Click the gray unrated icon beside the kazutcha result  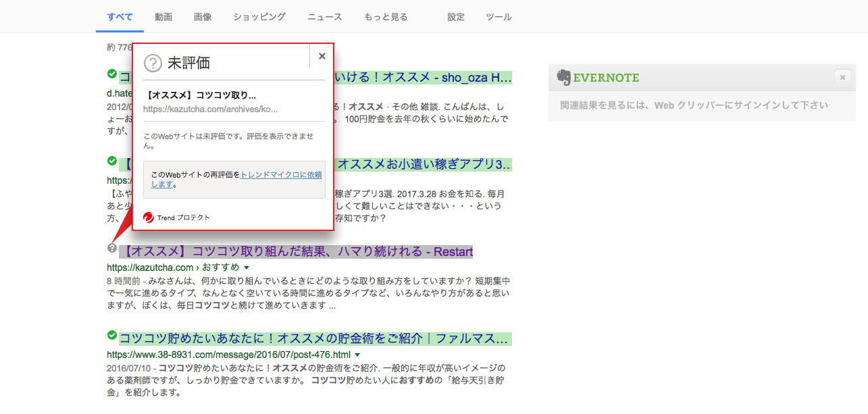click(112, 248)
